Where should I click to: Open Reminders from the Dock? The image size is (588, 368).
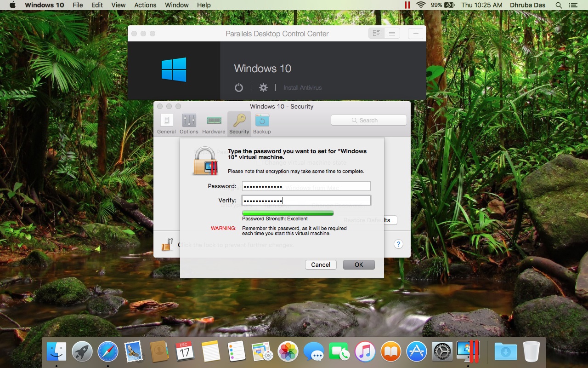[x=237, y=352]
